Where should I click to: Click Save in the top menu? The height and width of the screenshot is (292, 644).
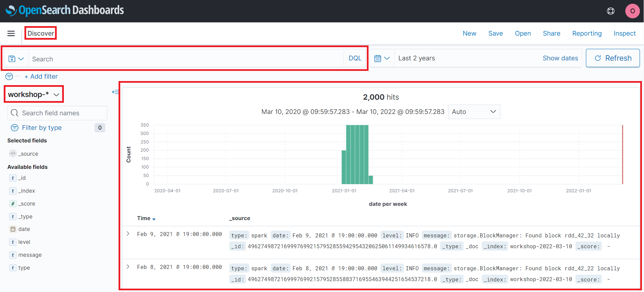(x=496, y=33)
